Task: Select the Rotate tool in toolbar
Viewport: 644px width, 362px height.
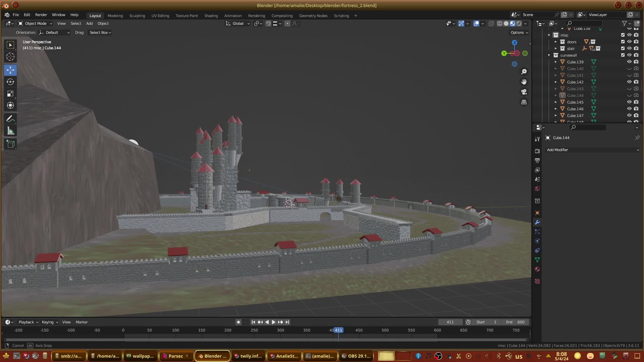Action: tap(10, 82)
